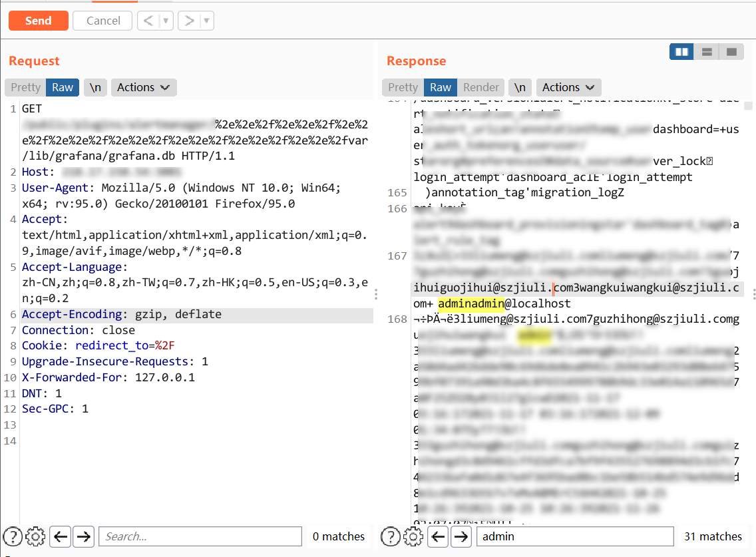Click the '31 matches' count label
Viewport: 756px width, 557px height.
click(713, 536)
